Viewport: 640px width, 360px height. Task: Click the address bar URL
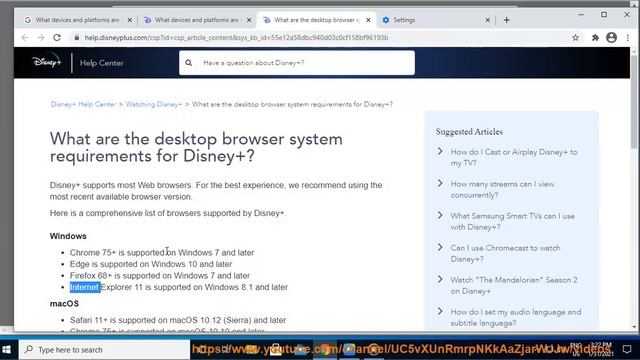pyautogui.click(x=236, y=38)
